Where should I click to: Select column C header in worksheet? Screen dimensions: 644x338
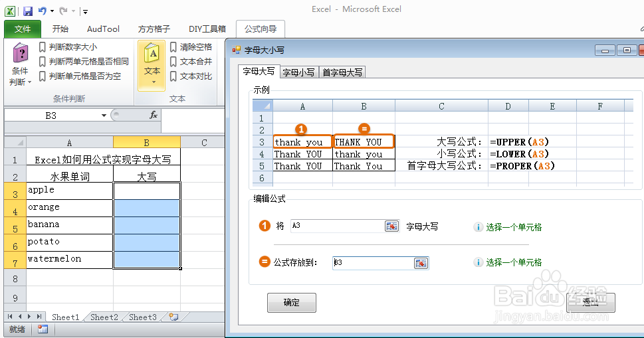click(x=204, y=143)
